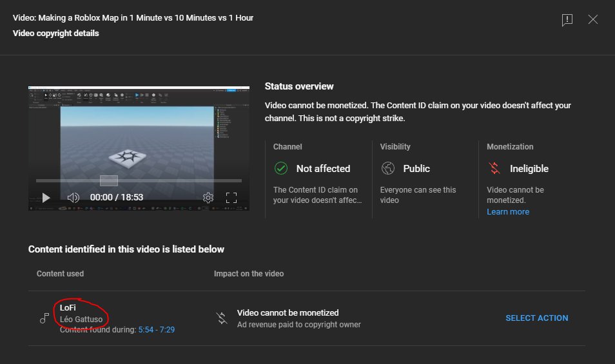Click the video progress bar
Image resolution: width=615 pixels, height=364 pixels.
139,180
